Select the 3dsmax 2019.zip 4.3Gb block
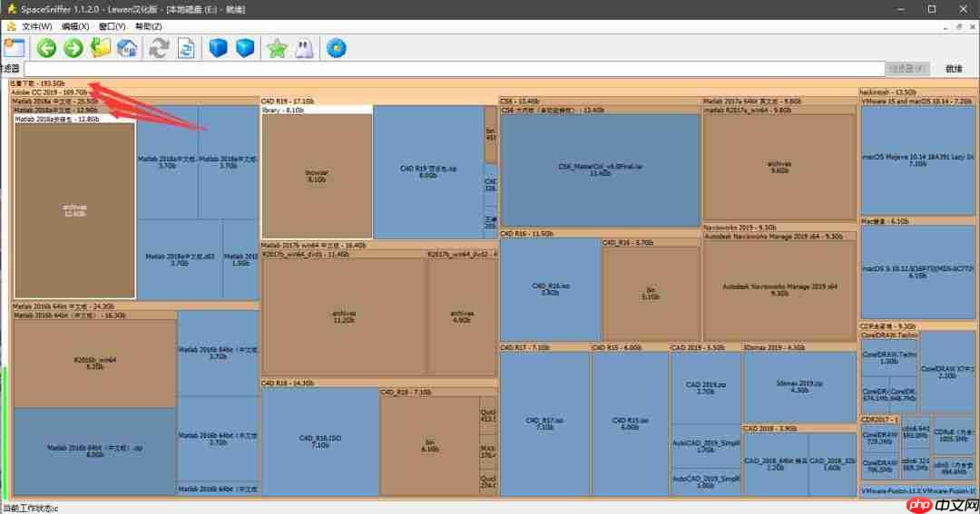This screenshot has height=514, width=980. point(799,386)
